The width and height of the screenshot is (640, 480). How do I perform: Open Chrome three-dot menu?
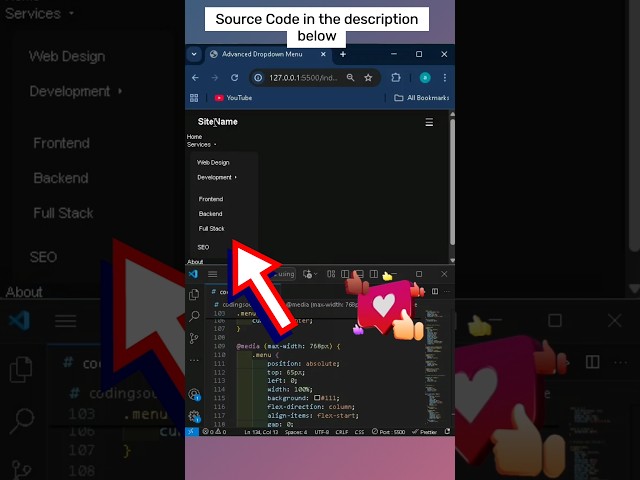coord(444,78)
